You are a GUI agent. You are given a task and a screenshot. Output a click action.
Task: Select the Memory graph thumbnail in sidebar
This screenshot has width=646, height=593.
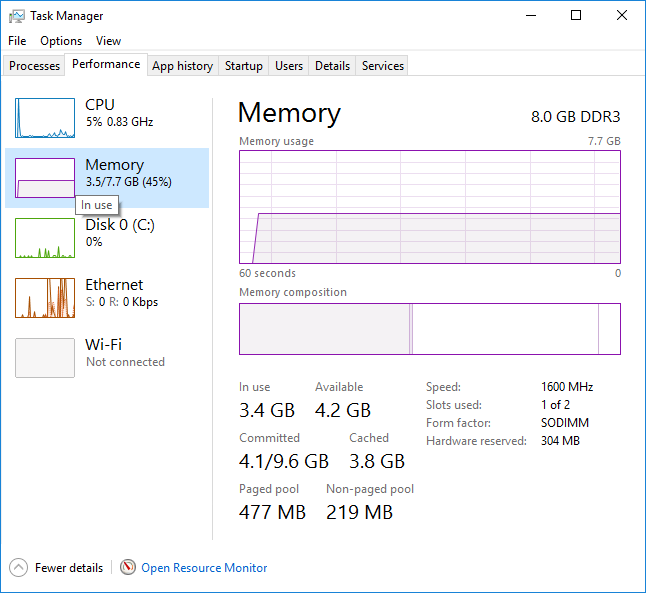coord(45,178)
